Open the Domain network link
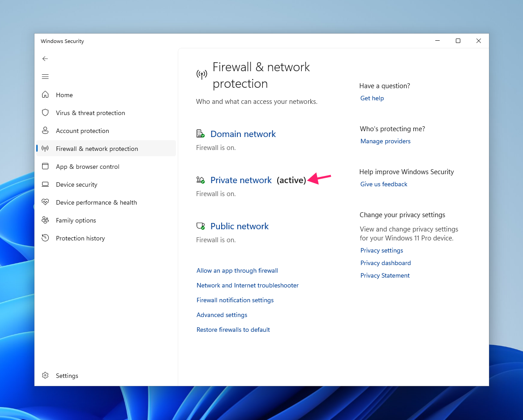 (x=243, y=134)
